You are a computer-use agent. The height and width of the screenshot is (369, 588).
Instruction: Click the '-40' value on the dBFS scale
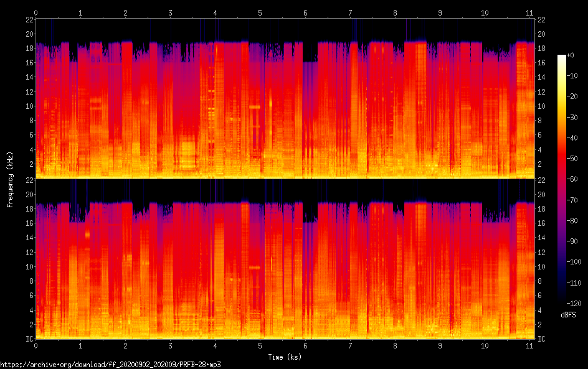coord(572,138)
